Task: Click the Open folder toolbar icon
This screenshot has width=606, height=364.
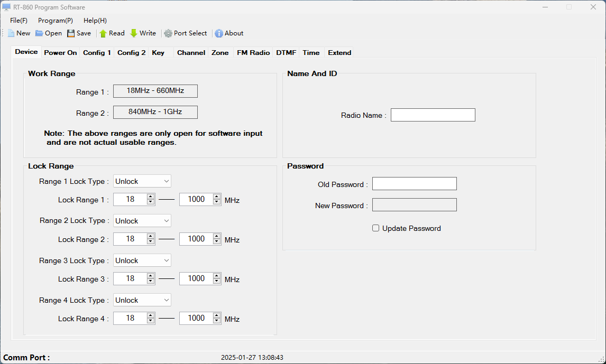Action: click(x=39, y=33)
